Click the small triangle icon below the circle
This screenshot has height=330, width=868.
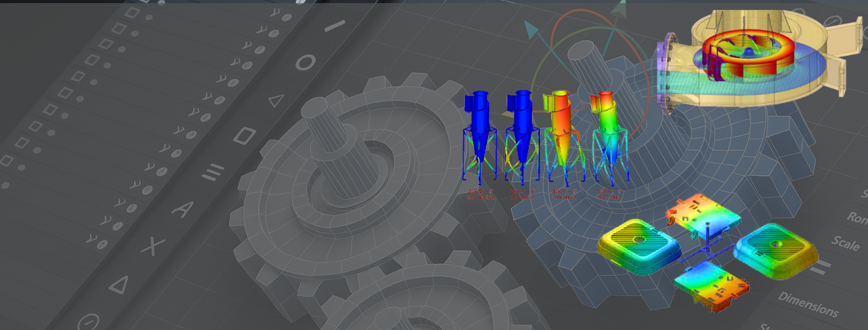276,100
